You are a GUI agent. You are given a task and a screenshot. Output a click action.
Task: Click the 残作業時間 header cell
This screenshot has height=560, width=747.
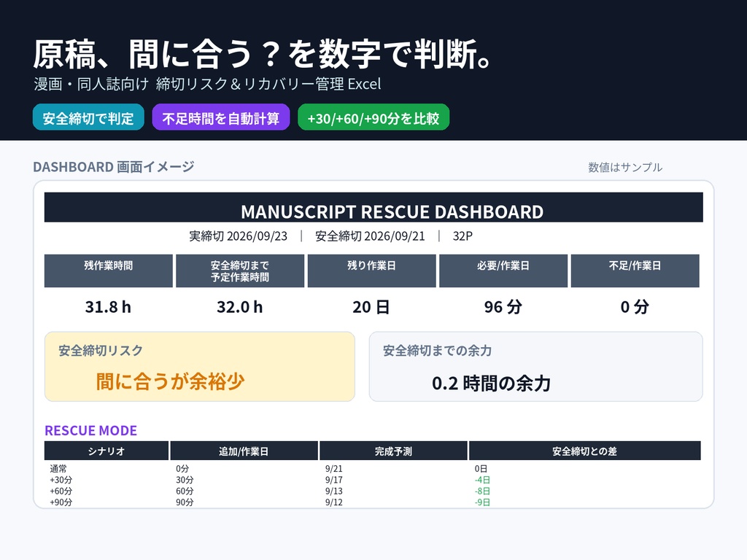coord(109,271)
